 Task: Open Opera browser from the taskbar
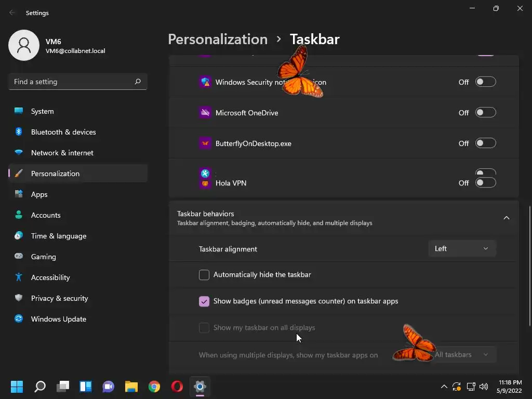(x=177, y=387)
